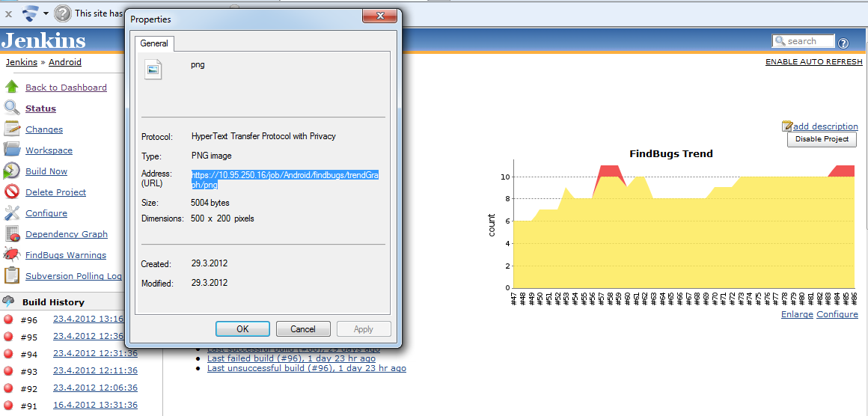868x416 pixels.
Task: Click the Workspace folder icon
Action: click(x=11, y=150)
